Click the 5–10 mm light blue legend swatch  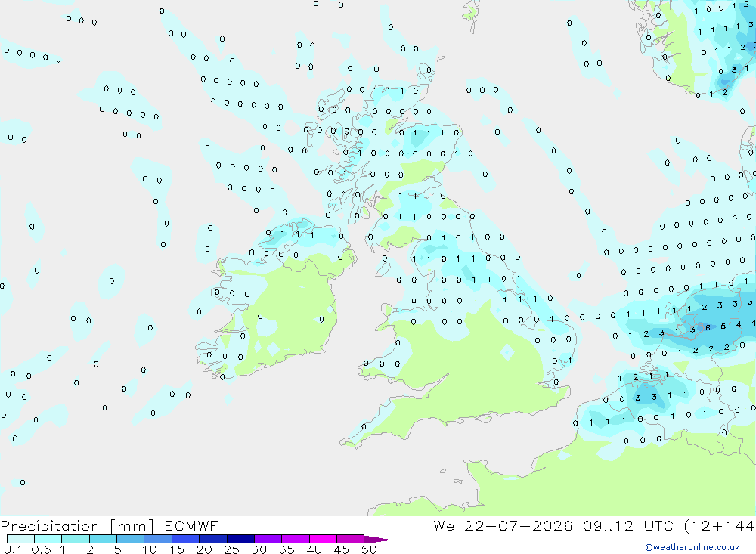[x=131, y=539]
